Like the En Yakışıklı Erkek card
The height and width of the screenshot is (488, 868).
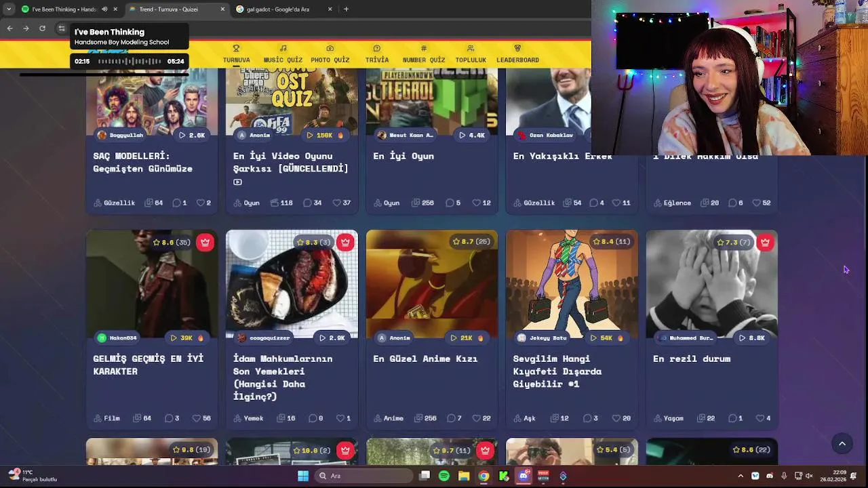click(x=621, y=203)
